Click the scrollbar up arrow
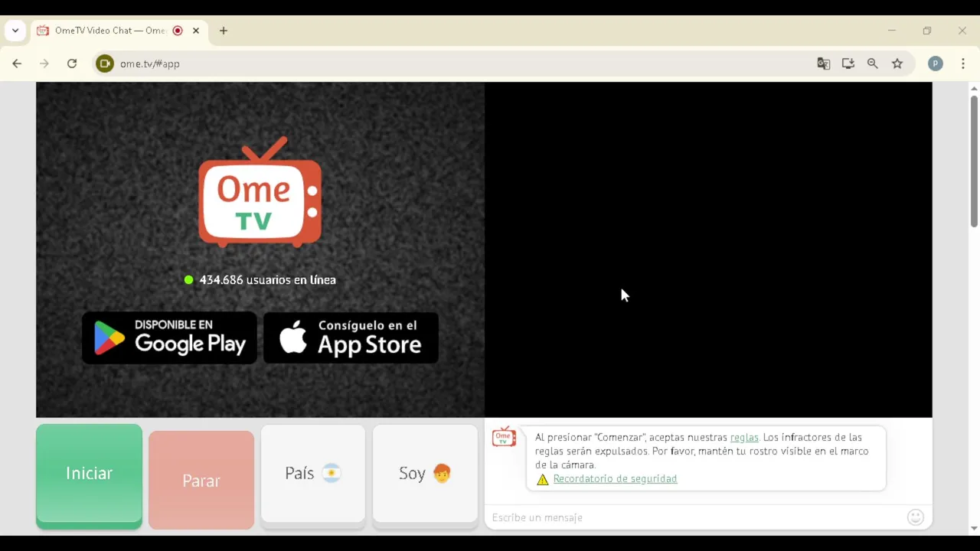Screen dimensions: 980x551 974,87
